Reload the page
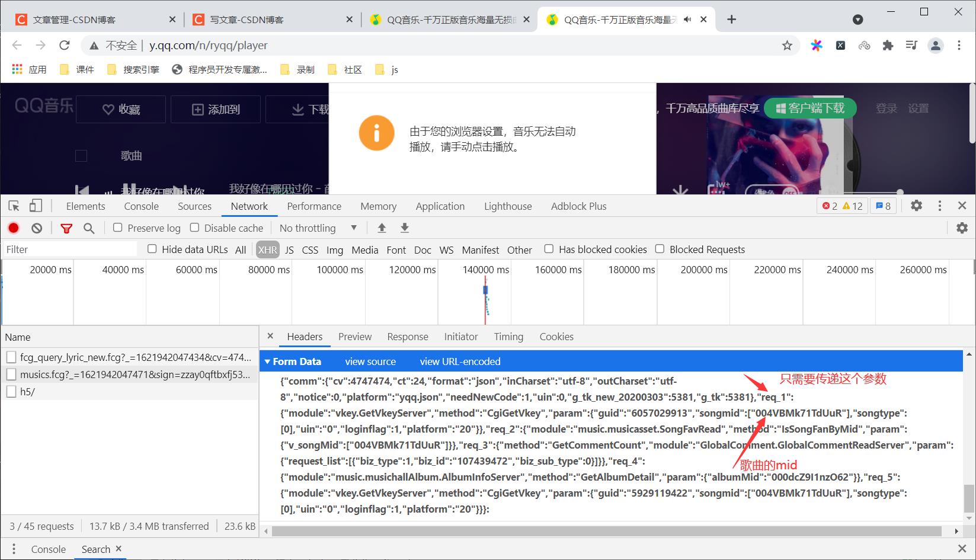Screen dimensions: 976x560 (x=64, y=46)
